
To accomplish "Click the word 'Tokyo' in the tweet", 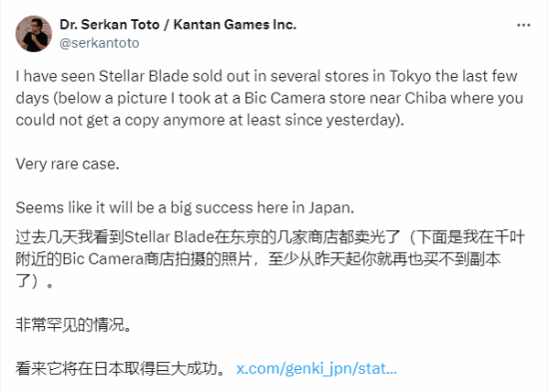I will click(x=409, y=76).
